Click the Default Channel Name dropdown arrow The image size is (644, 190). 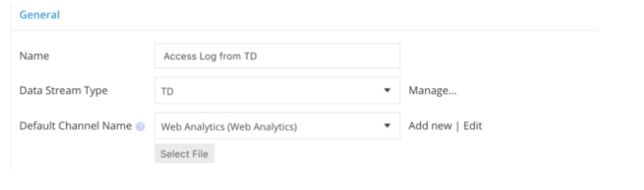(x=387, y=126)
